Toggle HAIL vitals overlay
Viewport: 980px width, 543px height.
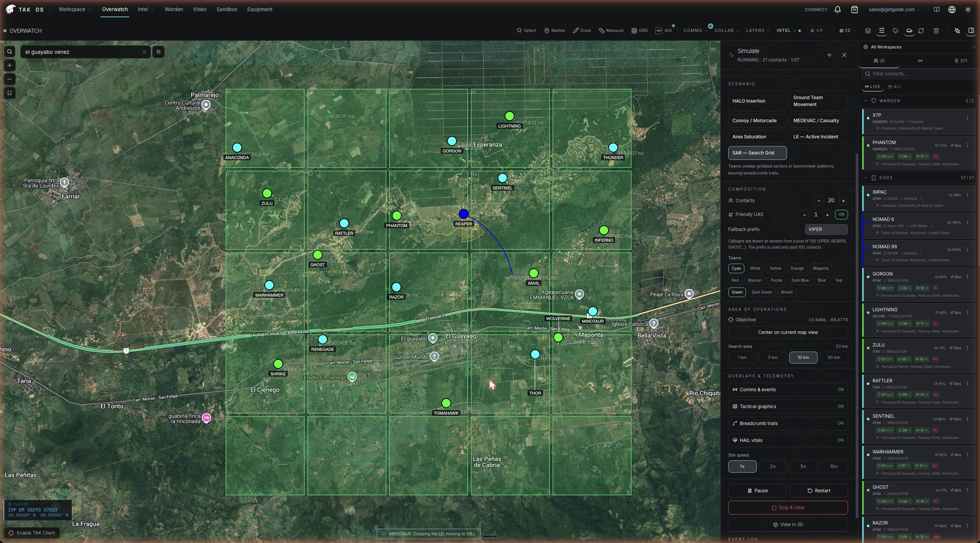788,440
